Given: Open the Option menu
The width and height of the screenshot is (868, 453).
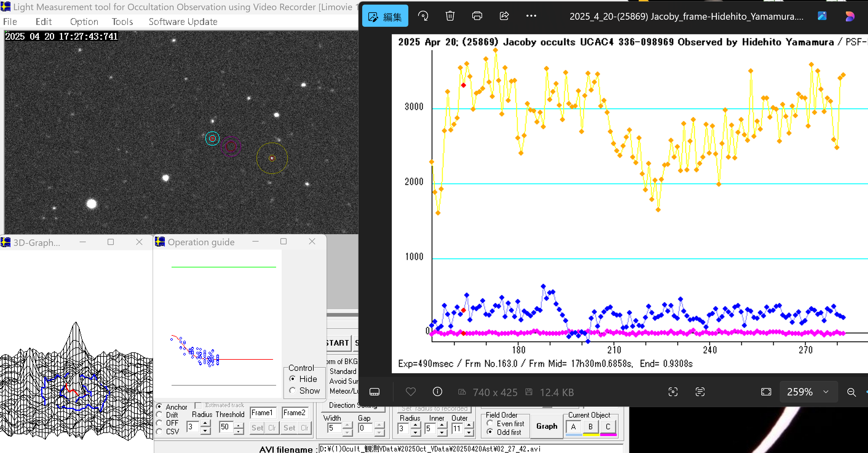Looking at the screenshot, I should [x=84, y=22].
